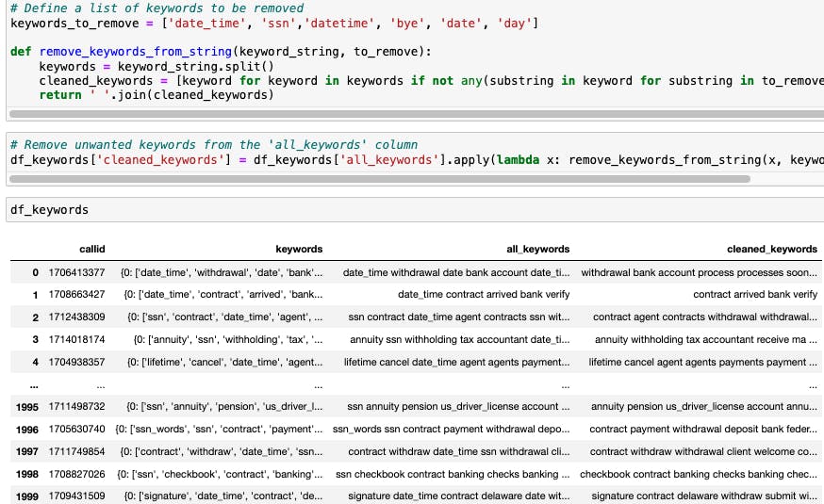Click the df_keywords['cleaned_keywords'] assignment line
824x504 pixels.
[x=418, y=159]
